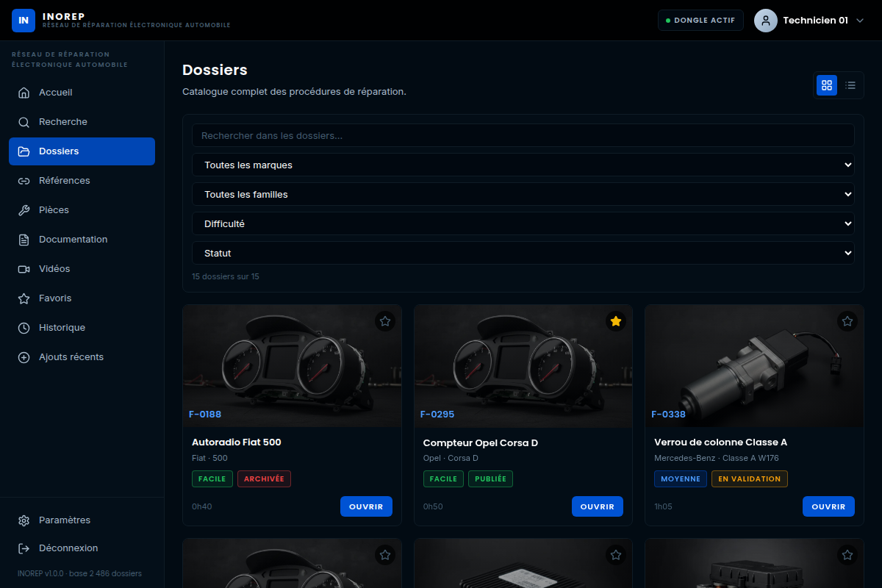Open Accueil home icon in sidebar
The height and width of the screenshot is (588, 882).
pyautogui.click(x=24, y=93)
